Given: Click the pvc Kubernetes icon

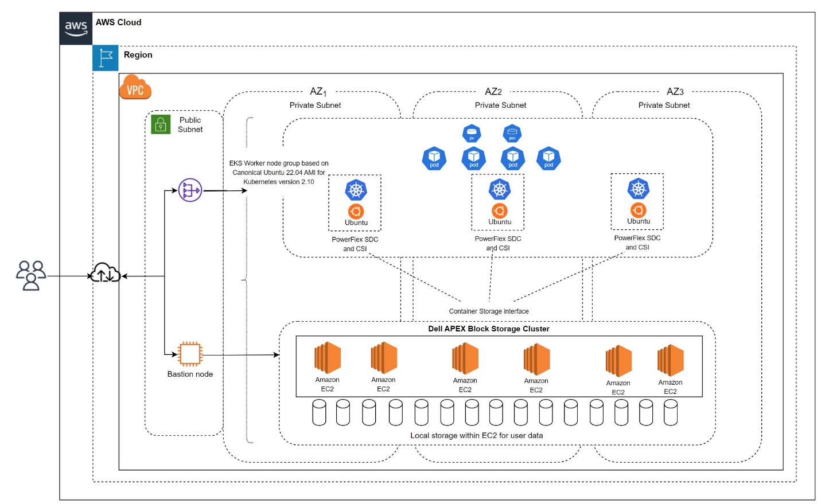Looking at the screenshot, I should point(512,134).
